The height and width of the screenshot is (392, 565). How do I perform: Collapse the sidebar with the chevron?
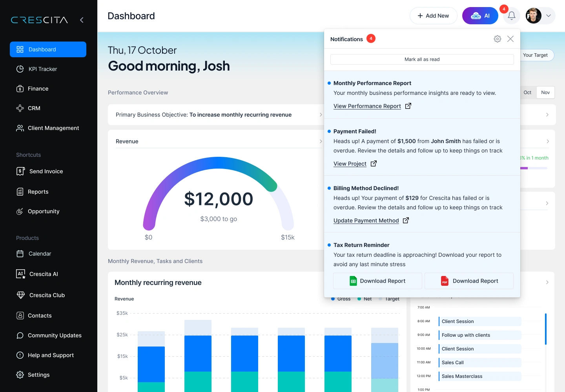tap(82, 20)
